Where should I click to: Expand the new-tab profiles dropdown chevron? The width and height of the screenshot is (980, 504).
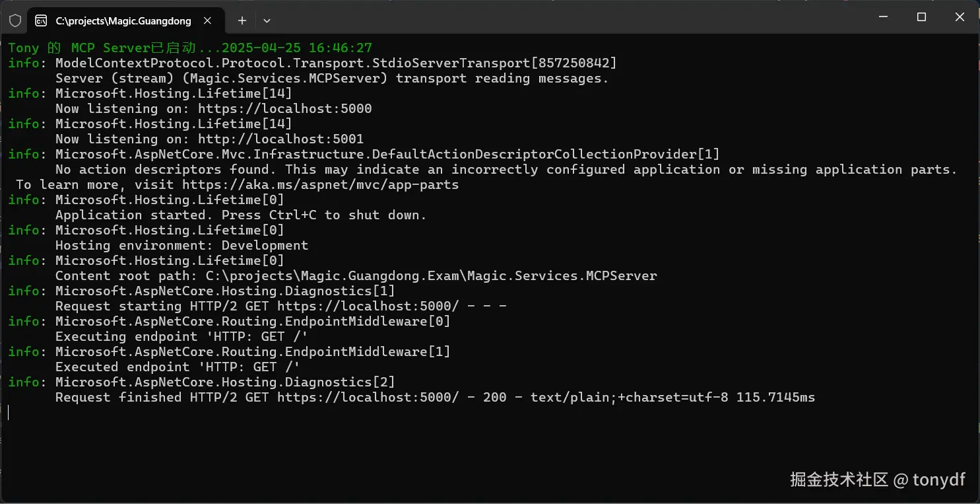click(x=267, y=20)
